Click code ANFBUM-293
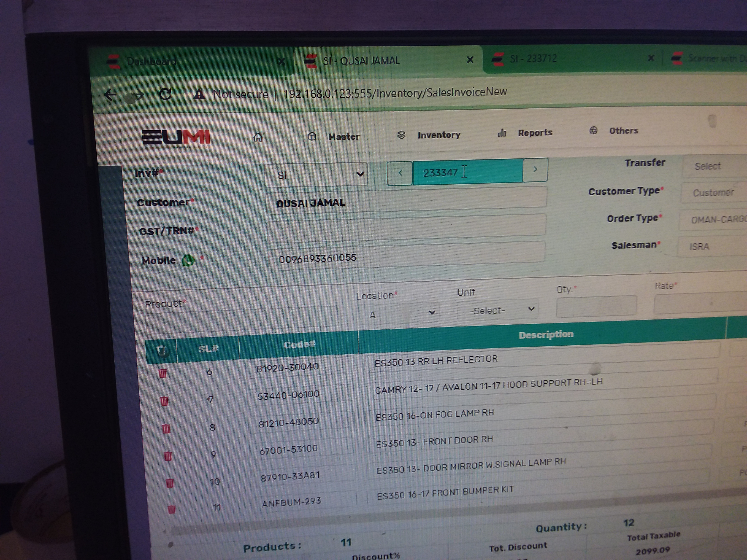The image size is (747, 560). pos(292,502)
